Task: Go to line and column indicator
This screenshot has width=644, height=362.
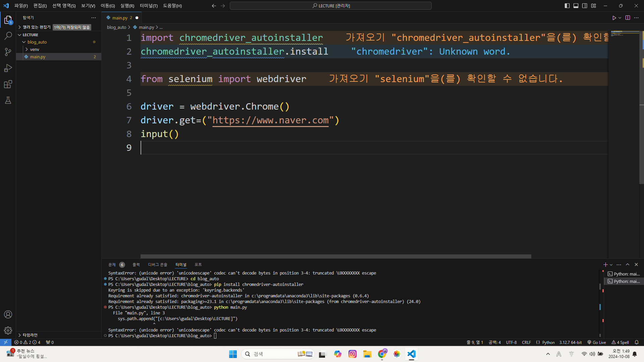Action: pos(475,342)
